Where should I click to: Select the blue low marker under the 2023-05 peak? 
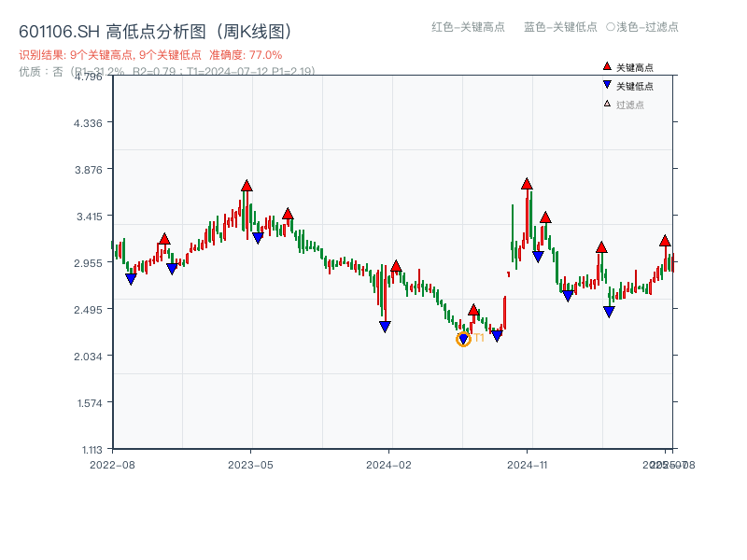pos(258,238)
